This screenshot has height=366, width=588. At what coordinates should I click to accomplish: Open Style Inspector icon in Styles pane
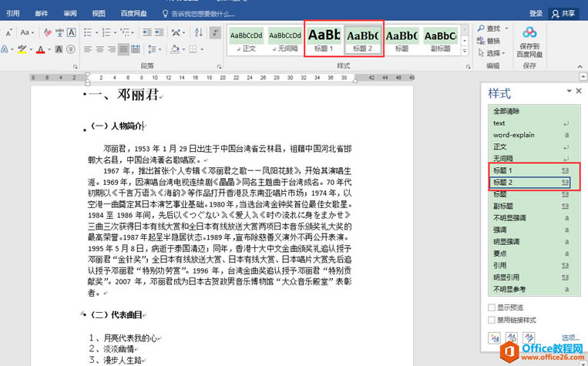coord(512,337)
